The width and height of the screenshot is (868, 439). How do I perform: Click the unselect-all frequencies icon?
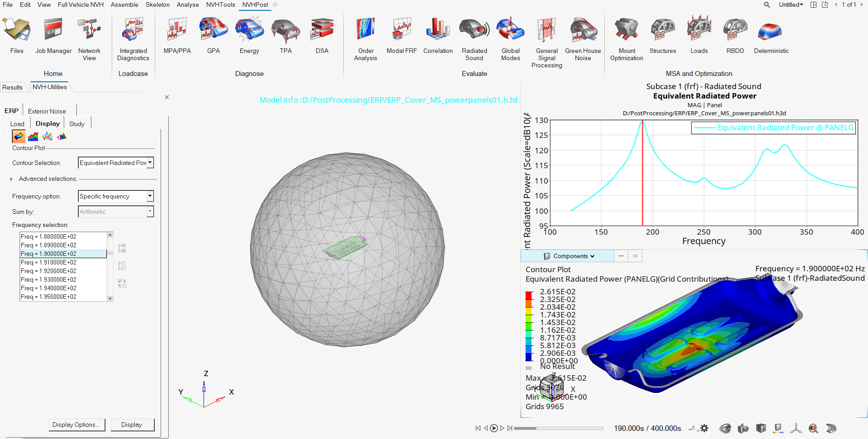tap(122, 266)
